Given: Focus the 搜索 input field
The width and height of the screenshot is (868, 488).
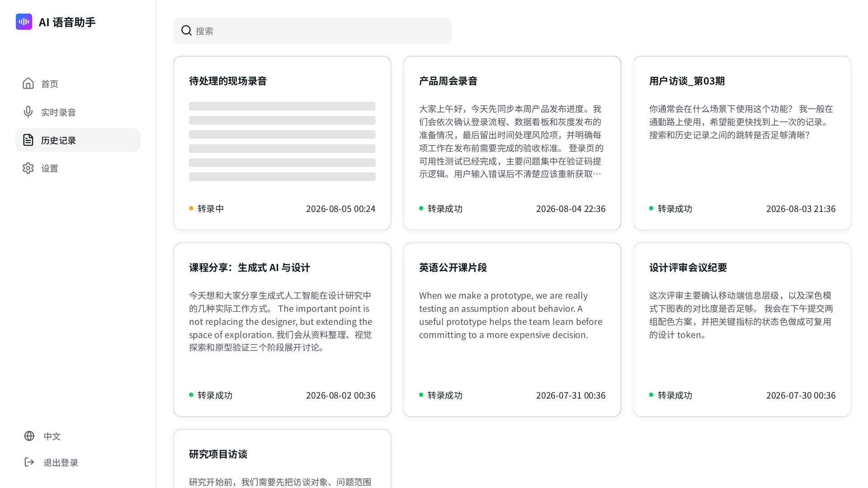Looking at the screenshot, I should [x=312, y=31].
